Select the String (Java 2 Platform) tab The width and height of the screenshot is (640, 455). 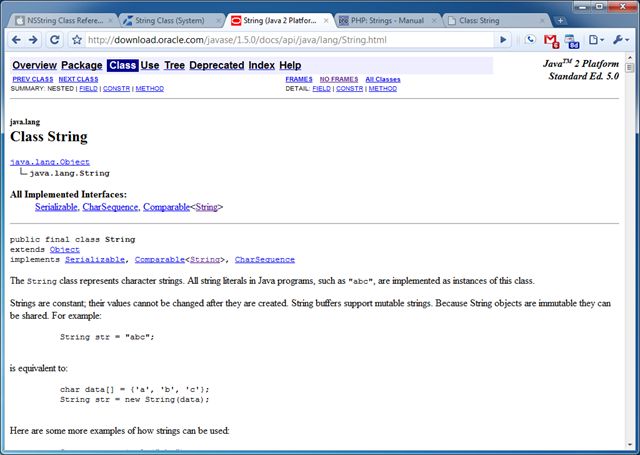(280, 20)
